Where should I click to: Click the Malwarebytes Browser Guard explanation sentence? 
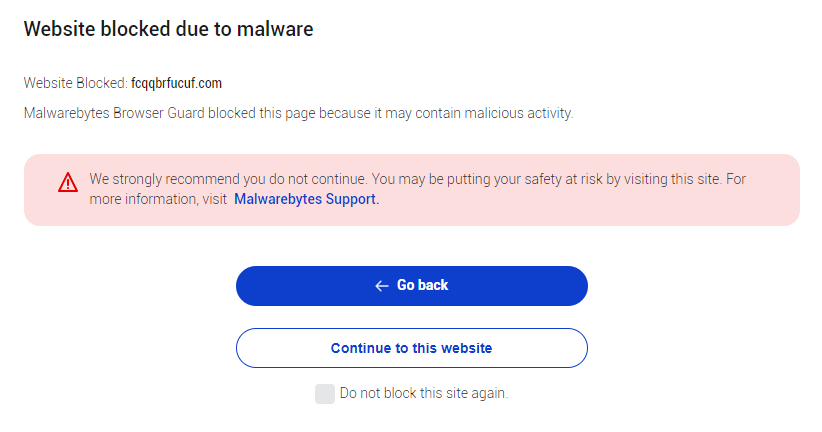298,113
